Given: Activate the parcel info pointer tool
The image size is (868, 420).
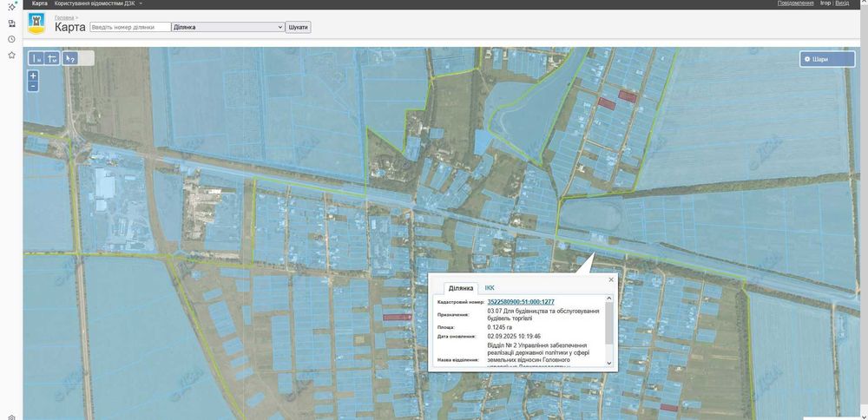Looking at the screenshot, I should [x=70, y=59].
